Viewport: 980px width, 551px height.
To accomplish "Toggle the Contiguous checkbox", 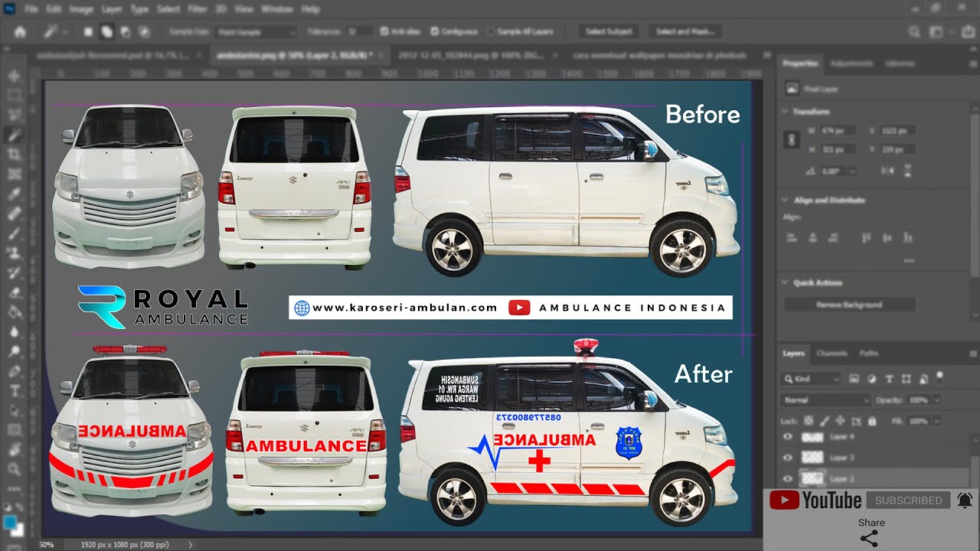I will click(x=435, y=32).
